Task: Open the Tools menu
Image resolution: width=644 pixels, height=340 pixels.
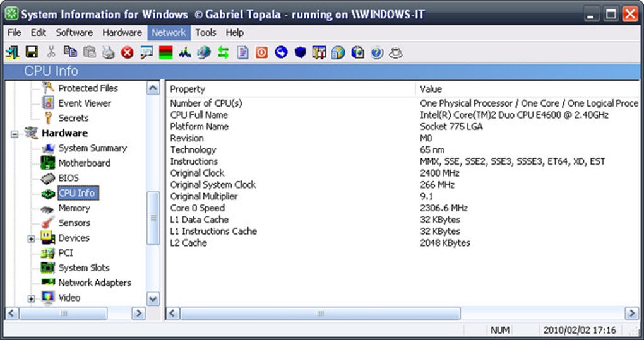Action: 206,32
